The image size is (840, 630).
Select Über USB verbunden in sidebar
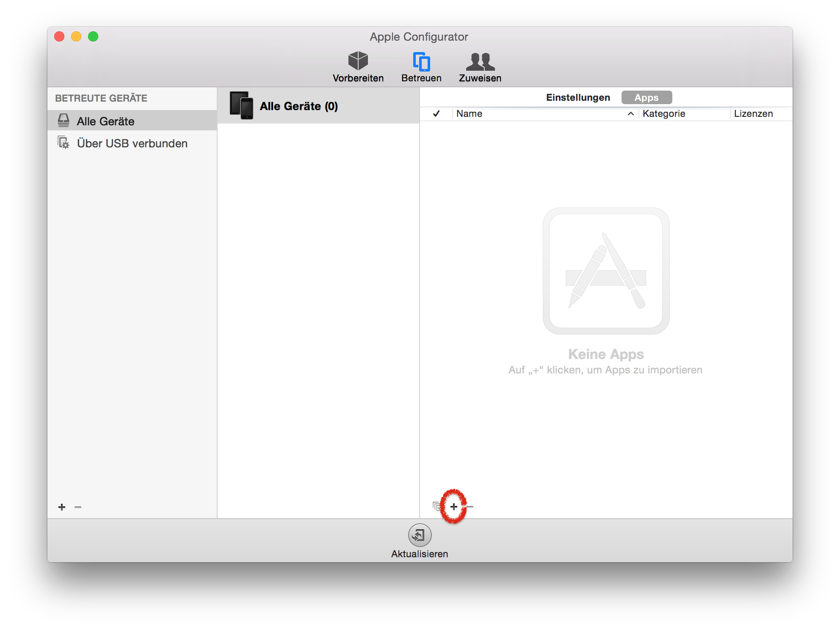132,143
